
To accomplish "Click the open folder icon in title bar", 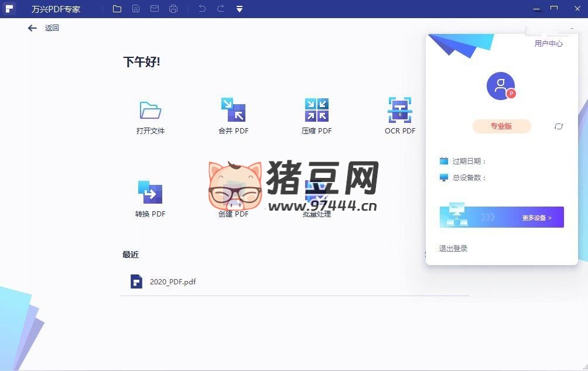I will pos(117,9).
